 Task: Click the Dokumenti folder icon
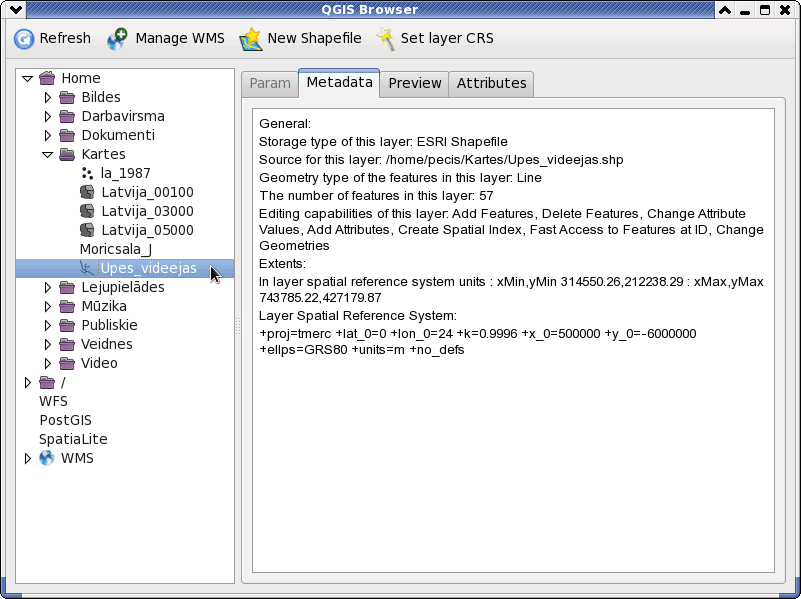67,135
